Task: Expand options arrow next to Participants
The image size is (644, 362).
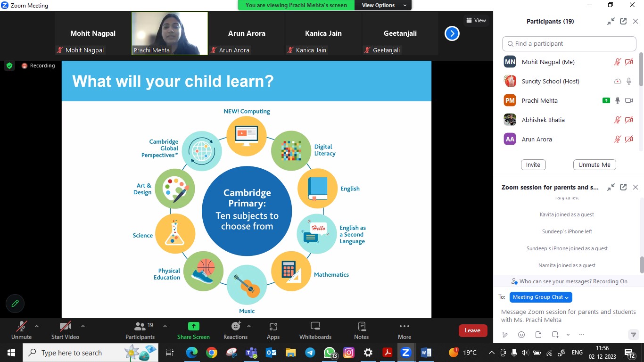Action: (165, 326)
